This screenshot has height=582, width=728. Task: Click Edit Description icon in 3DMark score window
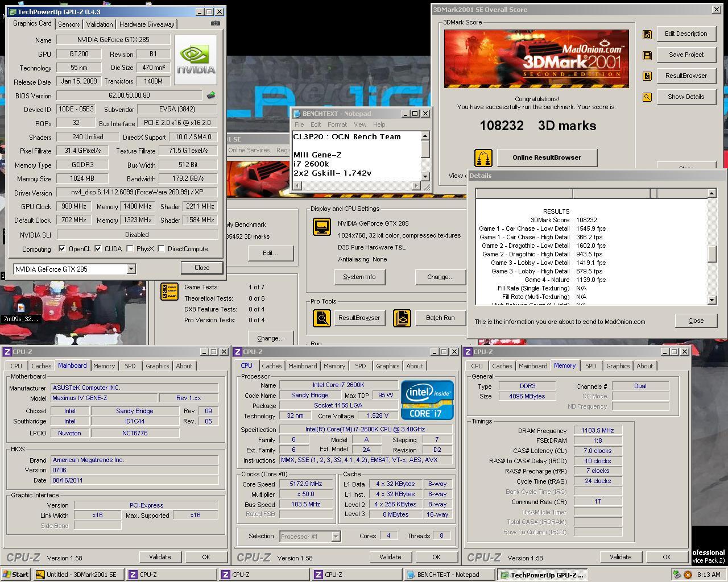coord(647,34)
